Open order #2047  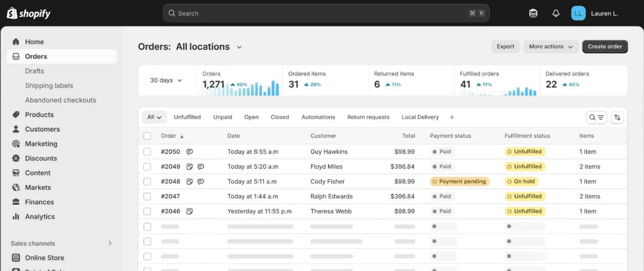pyautogui.click(x=170, y=197)
